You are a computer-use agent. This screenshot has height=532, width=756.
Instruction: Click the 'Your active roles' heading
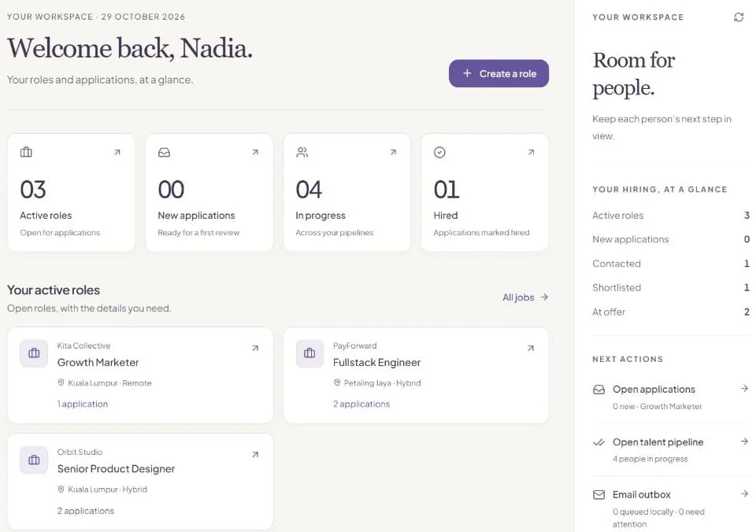click(x=53, y=290)
